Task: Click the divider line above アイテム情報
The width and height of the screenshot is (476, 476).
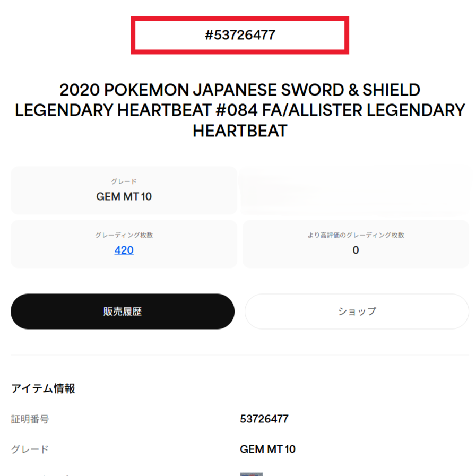Action: tap(240, 355)
